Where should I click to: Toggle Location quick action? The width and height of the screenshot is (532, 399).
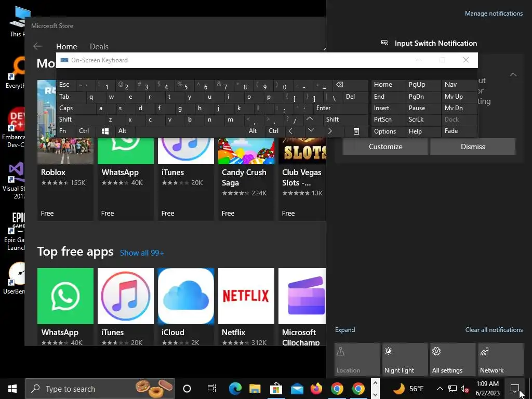click(x=357, y=360)
